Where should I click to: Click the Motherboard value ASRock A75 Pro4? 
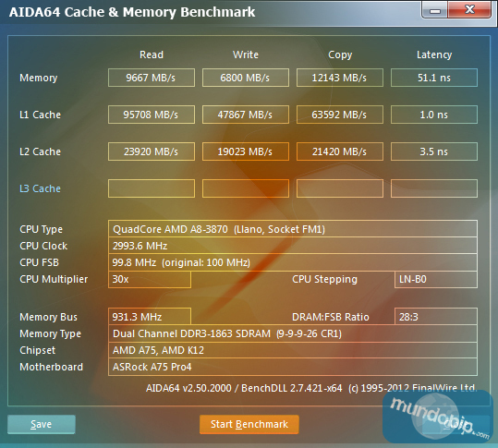pyautogui.click(x=293, y=367)
